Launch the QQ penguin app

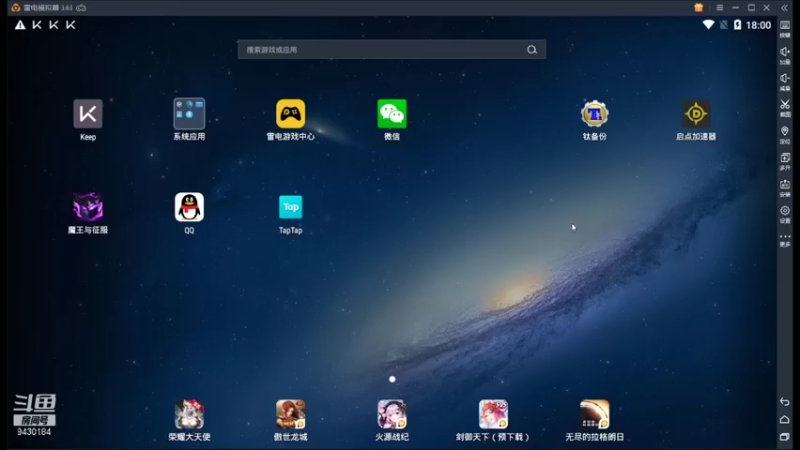click(189, 207)
